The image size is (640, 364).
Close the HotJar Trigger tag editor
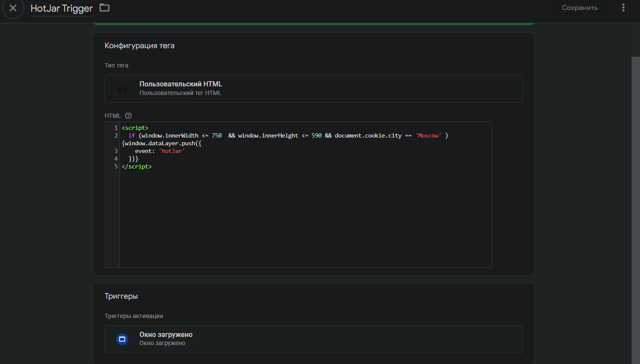13,8
